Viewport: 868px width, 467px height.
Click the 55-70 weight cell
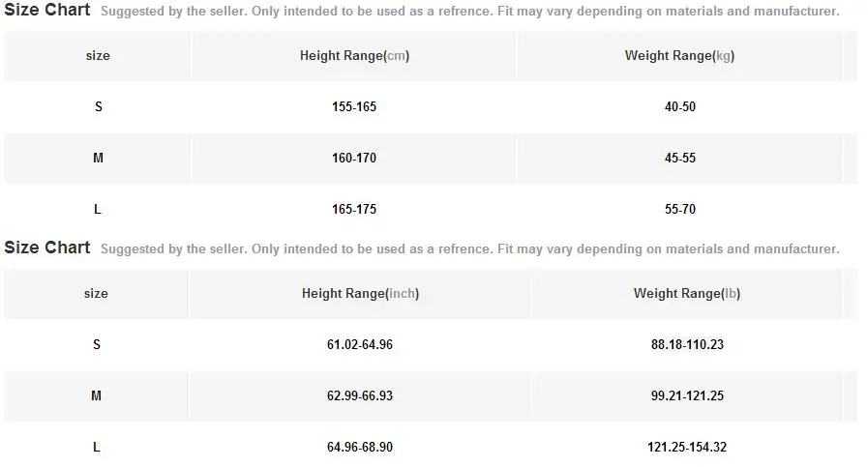679,209
